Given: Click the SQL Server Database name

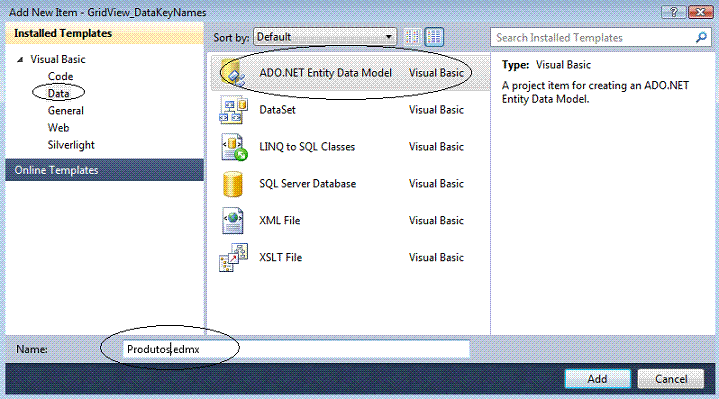Looking at the screenshot, I should [308, 183].
